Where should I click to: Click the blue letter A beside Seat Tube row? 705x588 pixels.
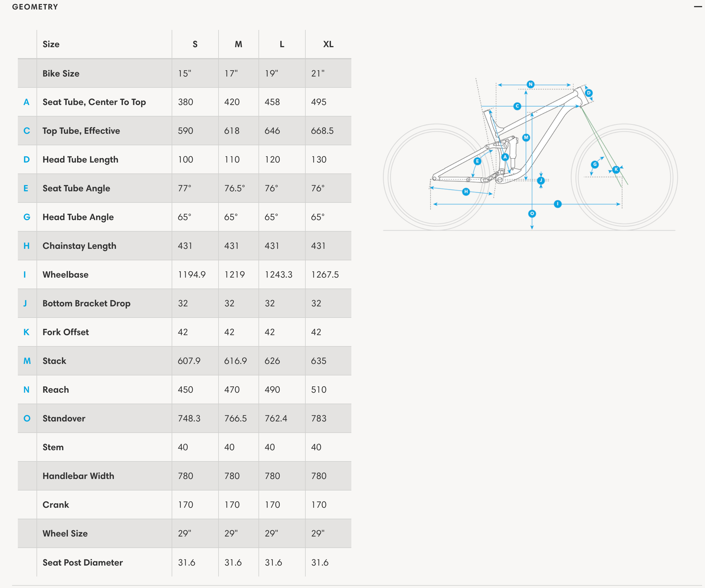(x=26, y=102)
